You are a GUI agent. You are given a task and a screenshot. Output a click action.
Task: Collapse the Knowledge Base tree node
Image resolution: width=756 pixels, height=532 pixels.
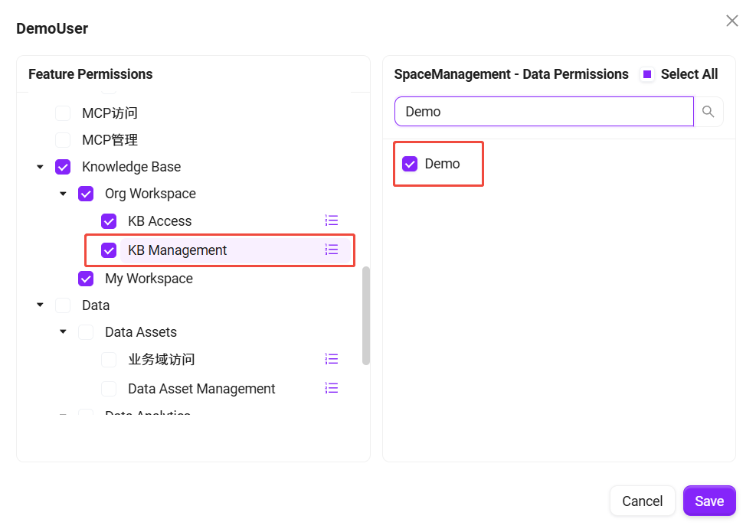(40, 167)
